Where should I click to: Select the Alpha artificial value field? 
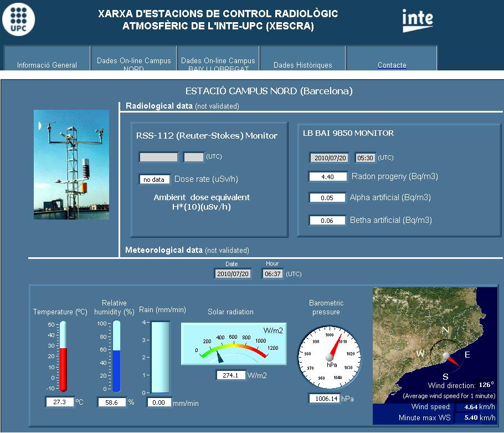(327, 198)
